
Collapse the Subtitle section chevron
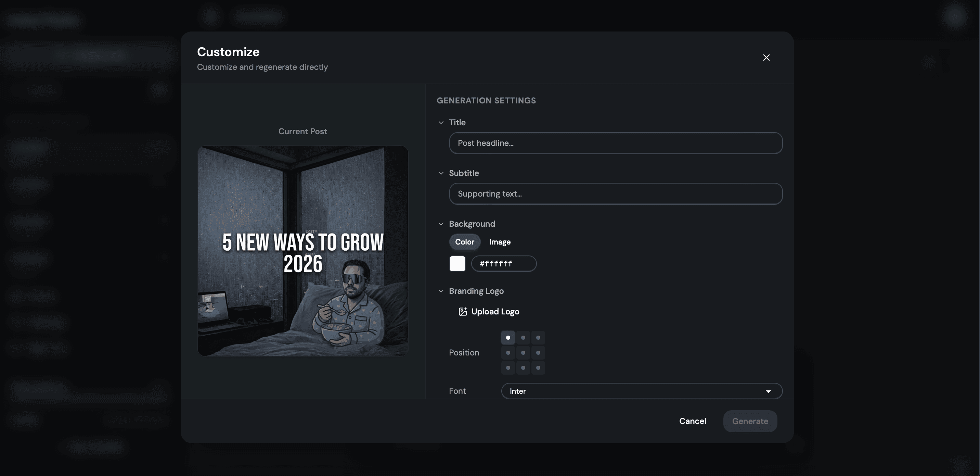pyautogui.click(x=441, y=173)
